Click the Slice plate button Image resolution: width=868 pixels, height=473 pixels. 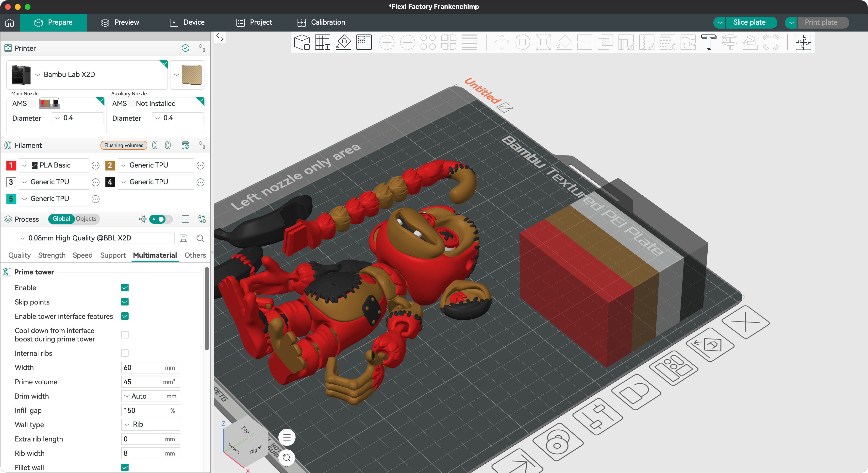(x=751, y=23)
